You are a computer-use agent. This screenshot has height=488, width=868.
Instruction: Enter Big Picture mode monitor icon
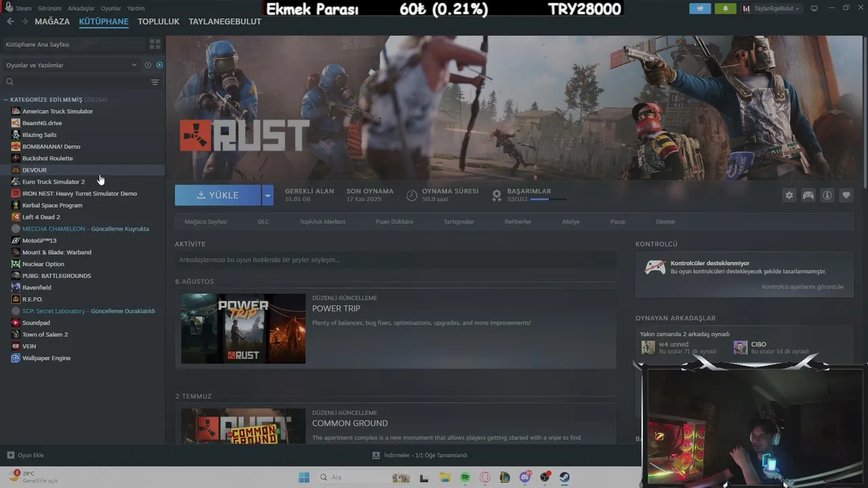(814, 8)
